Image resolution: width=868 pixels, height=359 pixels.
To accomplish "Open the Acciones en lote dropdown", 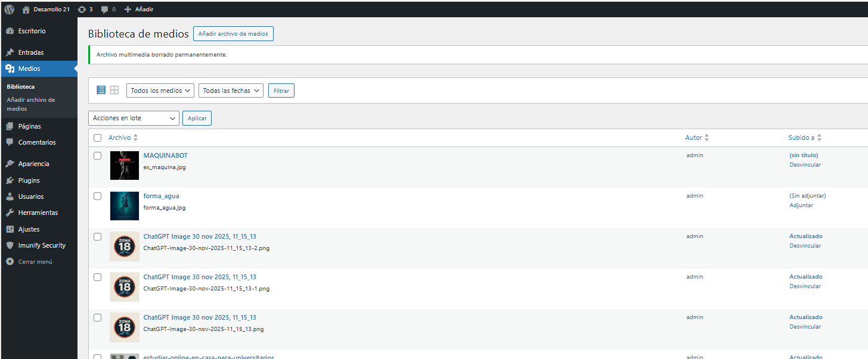I will click(x=134, y=118).
